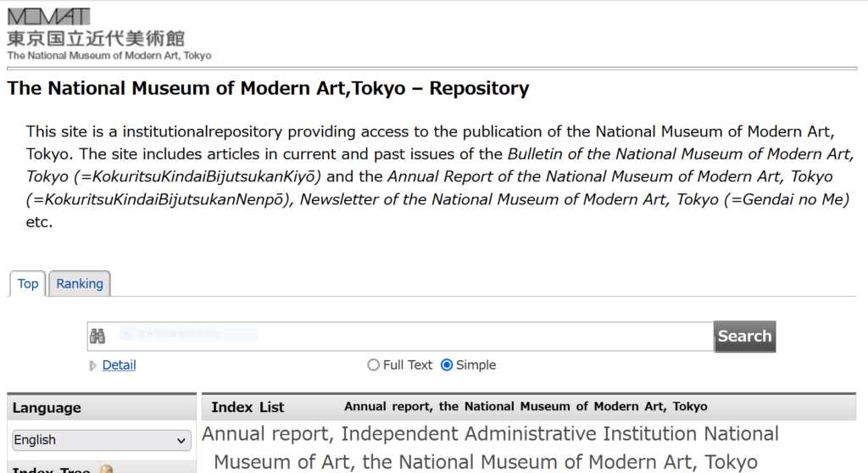
Task: Switch to the Ranking tab
Action: click(x=80, y=284)
